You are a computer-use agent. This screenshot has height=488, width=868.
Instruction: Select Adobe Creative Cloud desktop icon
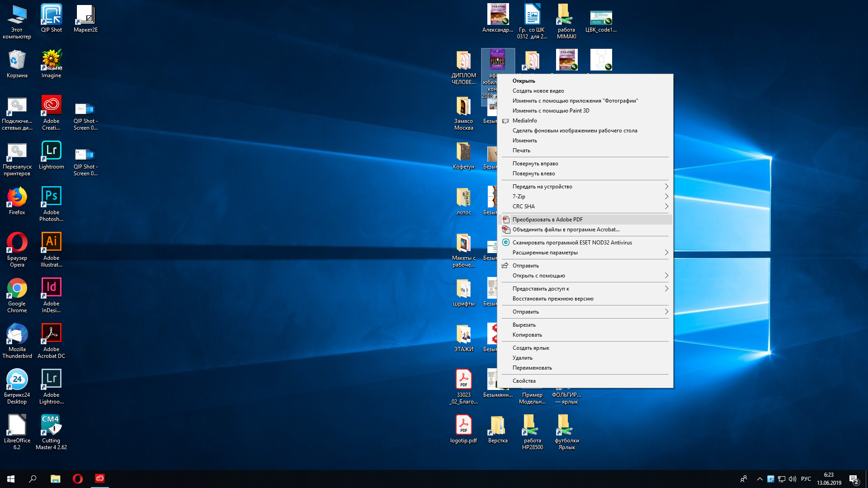click(x=52, y=113)
